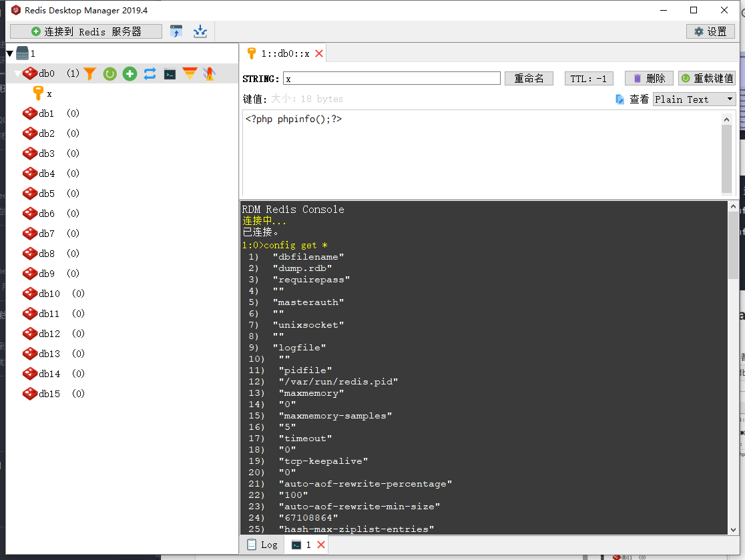Click the db1 database icon
This screenshot has height=560, width=745.
tap(30, 113)
